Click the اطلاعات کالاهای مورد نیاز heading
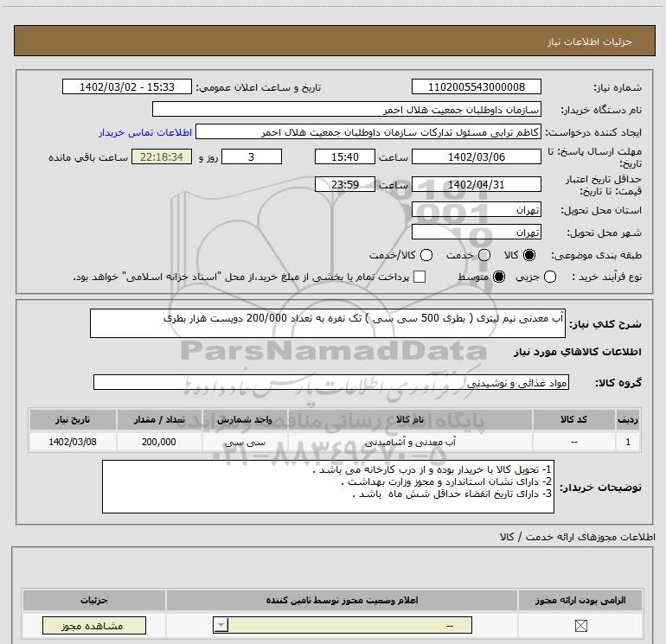 click(x=577, y=352)
